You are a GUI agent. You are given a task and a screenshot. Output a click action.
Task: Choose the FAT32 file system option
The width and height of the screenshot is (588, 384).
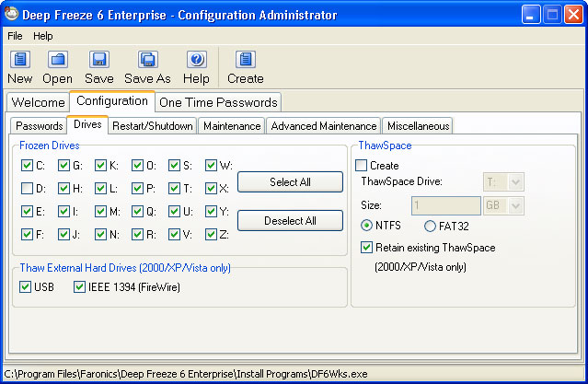pyautogui.click(x=430, y=226)
